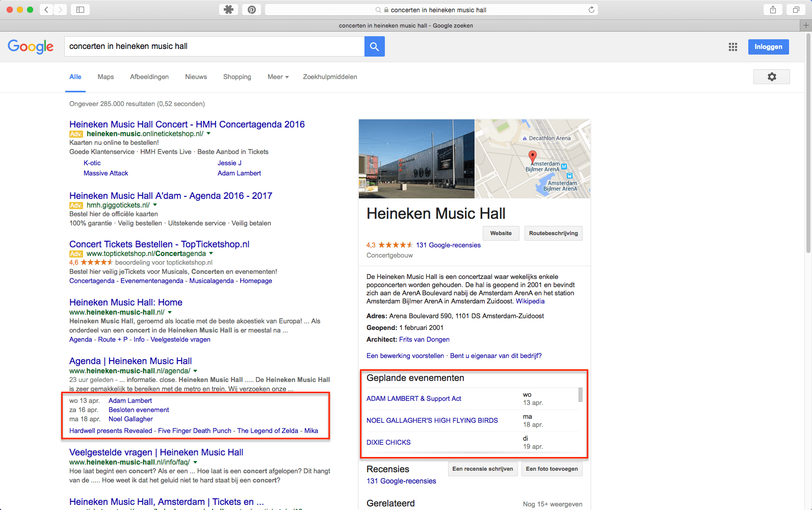Open ADAM LAMBERT & Support Act event
The width and height of the screenshot is (812, 510).
tap(413, 399)
